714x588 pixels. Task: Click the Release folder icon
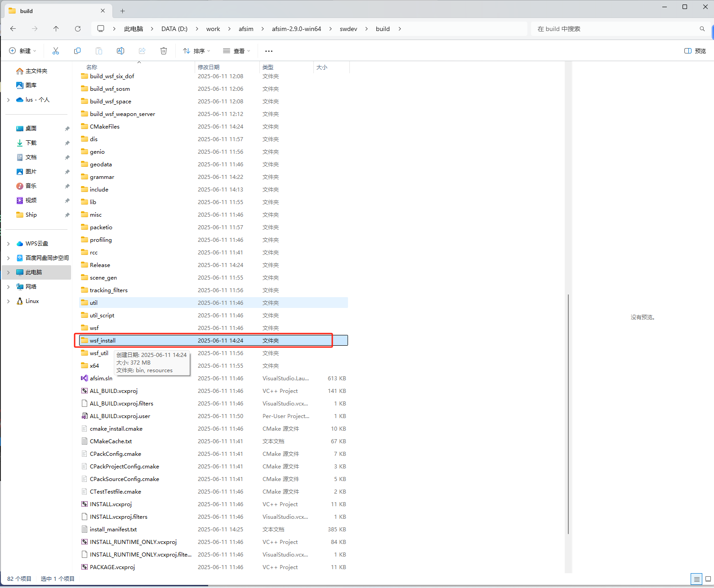84,265
